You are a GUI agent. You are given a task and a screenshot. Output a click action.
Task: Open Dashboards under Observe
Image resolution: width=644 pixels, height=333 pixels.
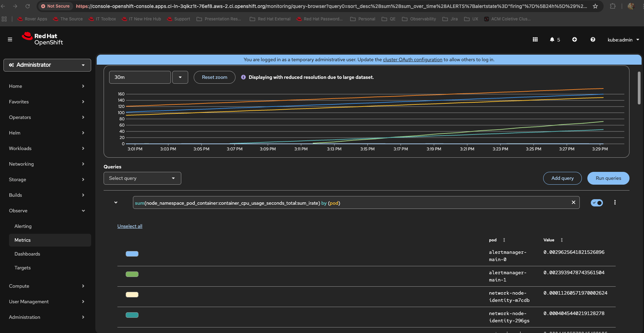point(27,254)
